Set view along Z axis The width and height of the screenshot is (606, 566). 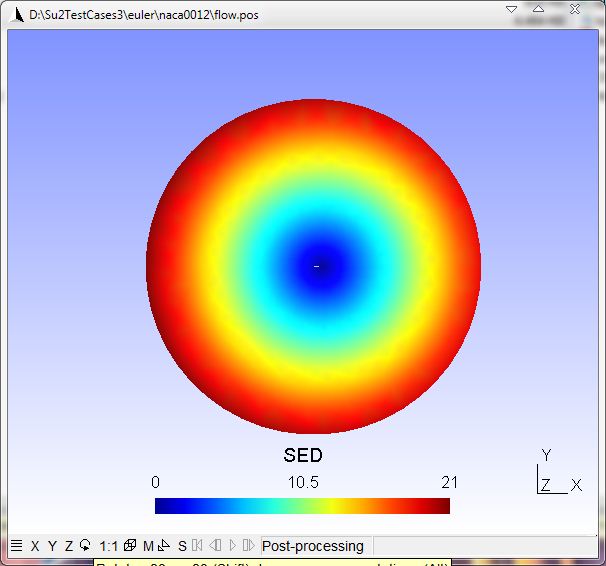click(69, 546)
